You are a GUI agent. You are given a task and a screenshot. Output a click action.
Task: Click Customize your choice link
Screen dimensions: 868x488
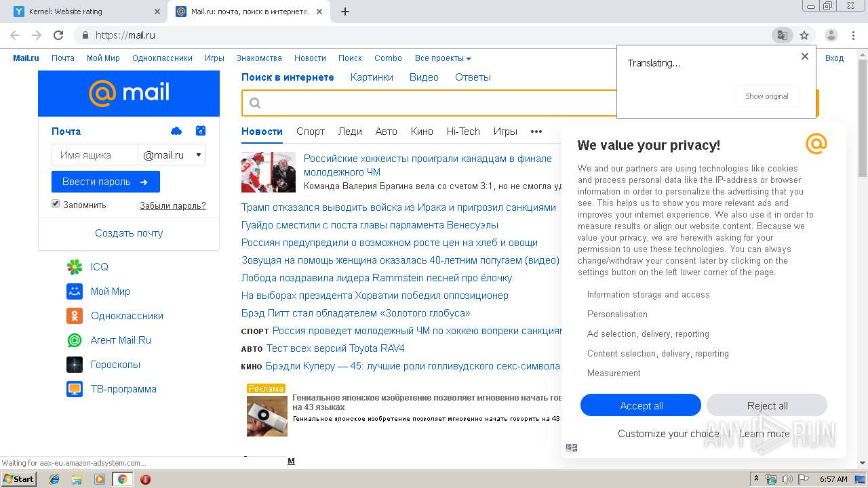(x=669, y=434)
